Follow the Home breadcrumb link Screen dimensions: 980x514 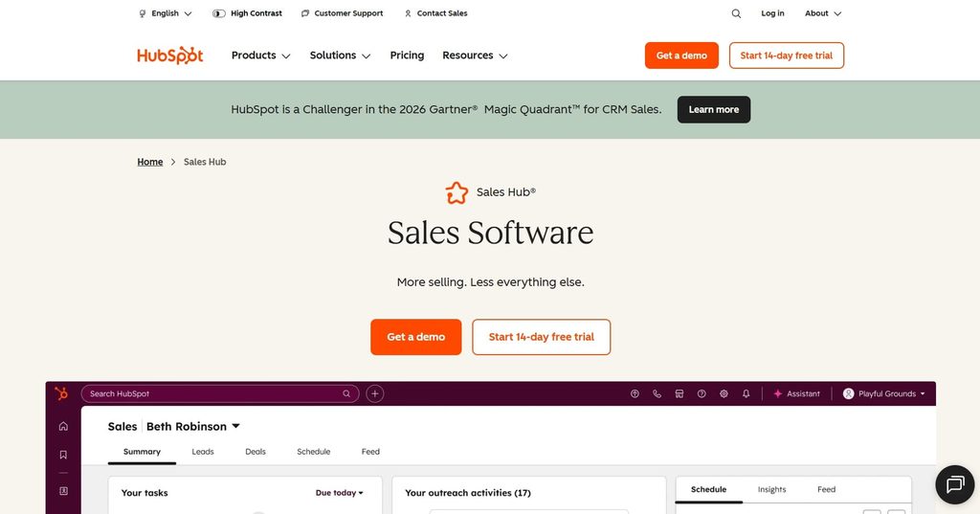pos(150,162)
